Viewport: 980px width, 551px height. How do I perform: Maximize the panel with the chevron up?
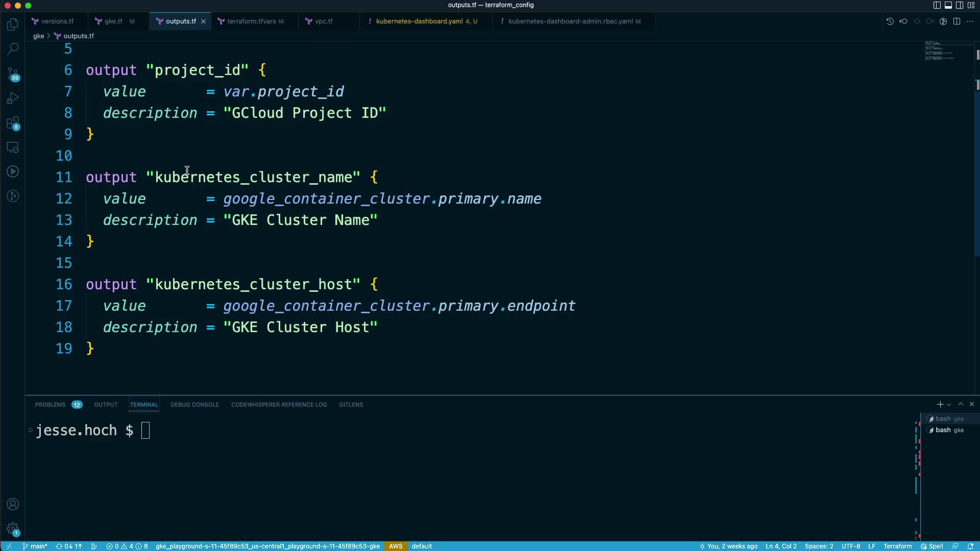pos(960,404)
